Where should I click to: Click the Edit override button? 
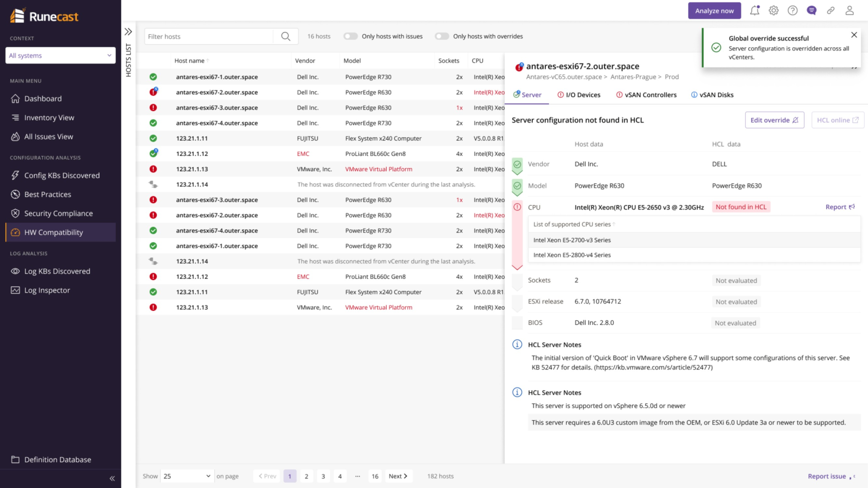point(774,120)
